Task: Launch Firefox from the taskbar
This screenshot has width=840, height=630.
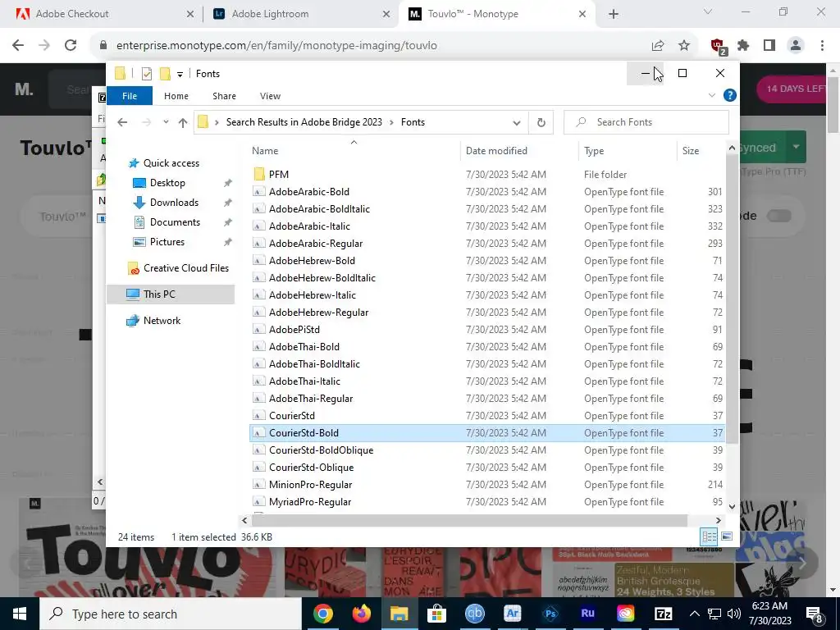Action: point(362,614)
